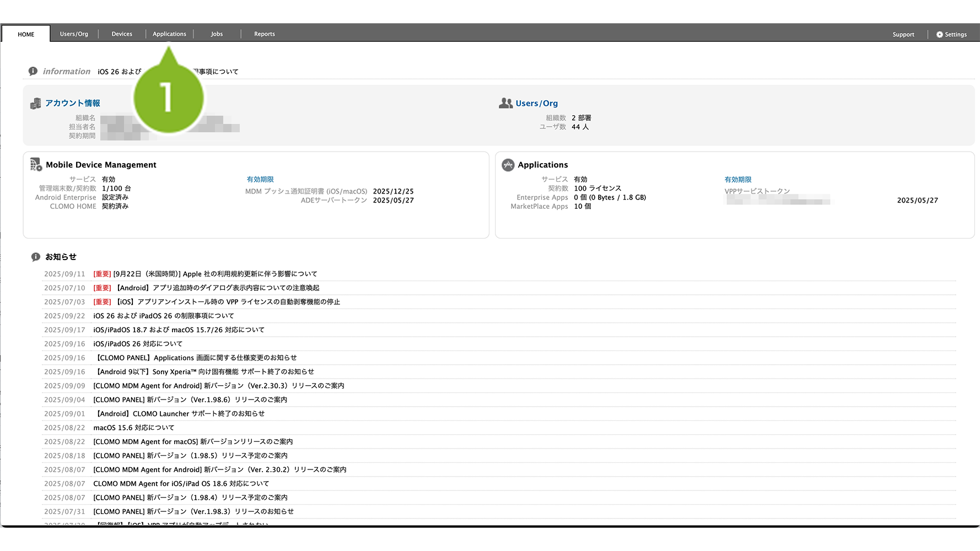This screenshot has width=980, height=551.
Task: Click the お知らせ notice icon
Action: click(x=36, y=257)
